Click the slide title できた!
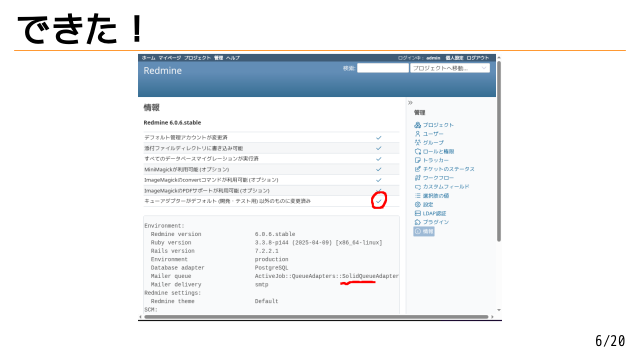This screenshot has height=360, width=640. click(x=81, y=29)
